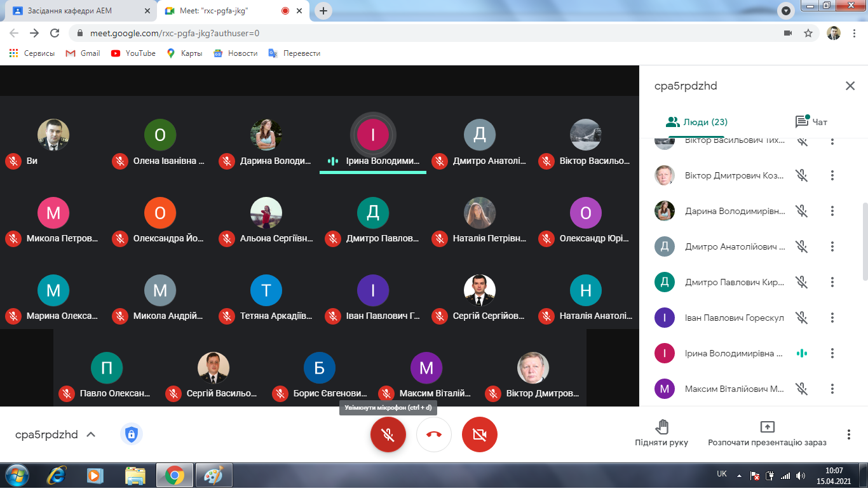Bookmark this page with the star icon
Screen dimensions: 868x498
808,33
